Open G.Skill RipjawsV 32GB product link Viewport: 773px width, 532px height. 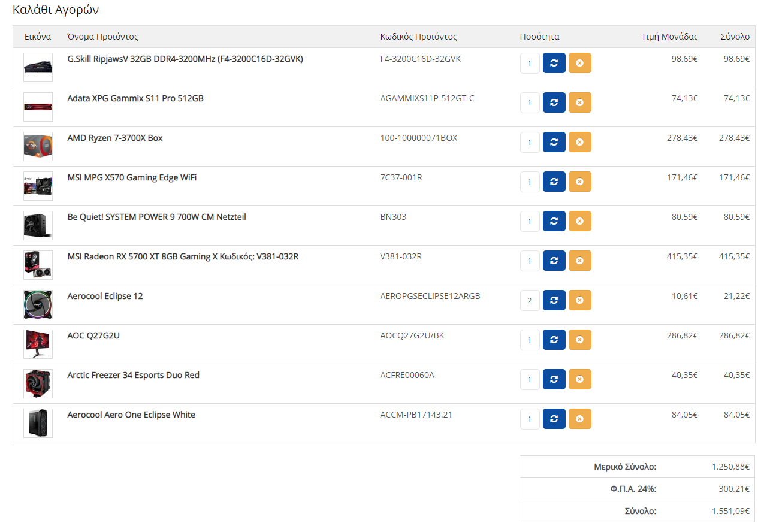pyautogui.click(x=185, y=59)
